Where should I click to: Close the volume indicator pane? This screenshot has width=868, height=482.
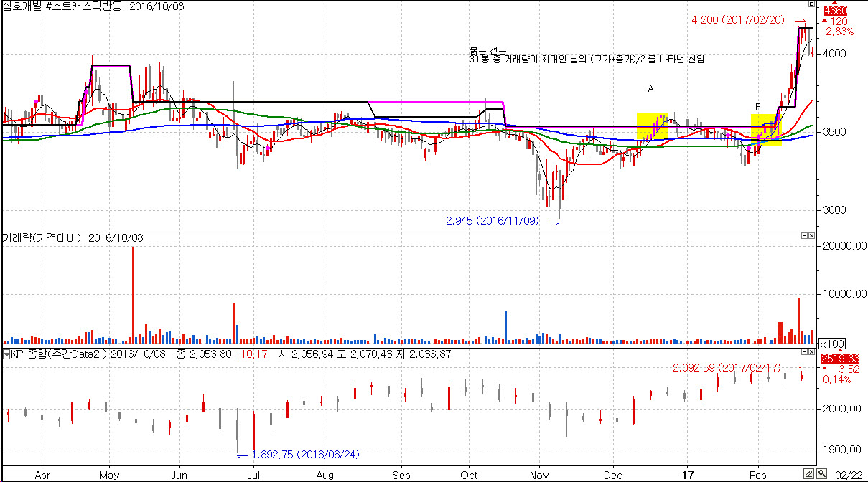(x=812, y=235)
